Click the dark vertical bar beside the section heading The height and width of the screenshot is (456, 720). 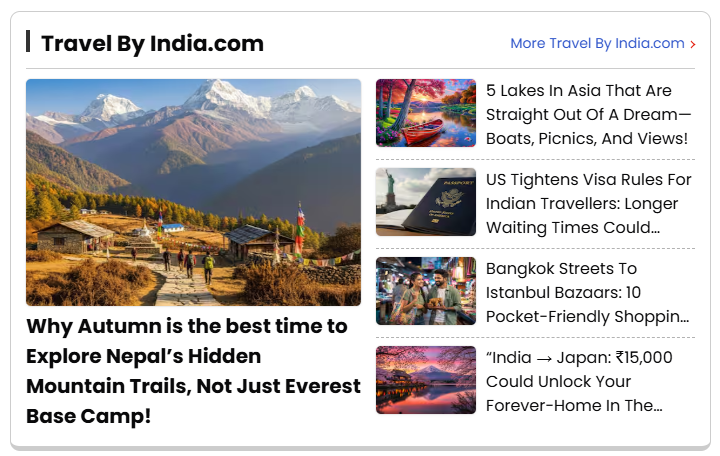point(28,41)
